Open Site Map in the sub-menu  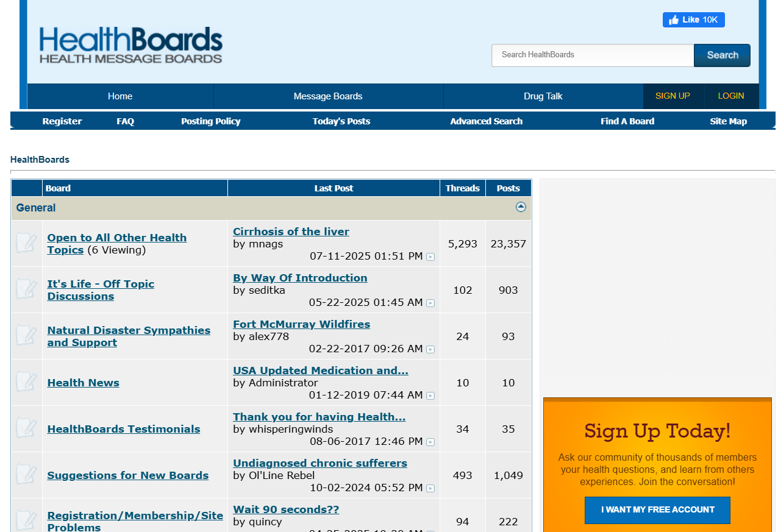729,121
